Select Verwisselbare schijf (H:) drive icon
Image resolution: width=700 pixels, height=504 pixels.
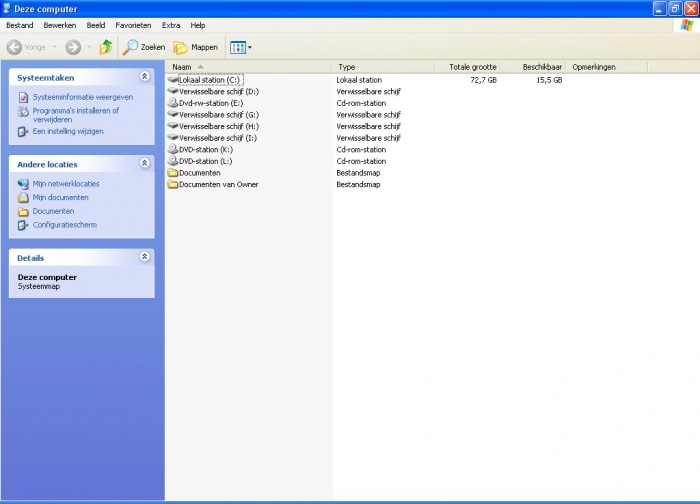173,126
